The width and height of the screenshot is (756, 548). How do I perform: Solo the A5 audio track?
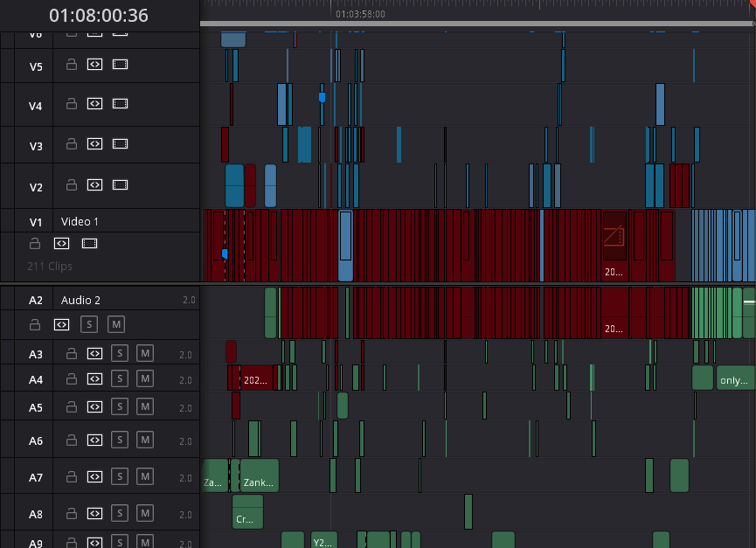[x=120, y=406]
